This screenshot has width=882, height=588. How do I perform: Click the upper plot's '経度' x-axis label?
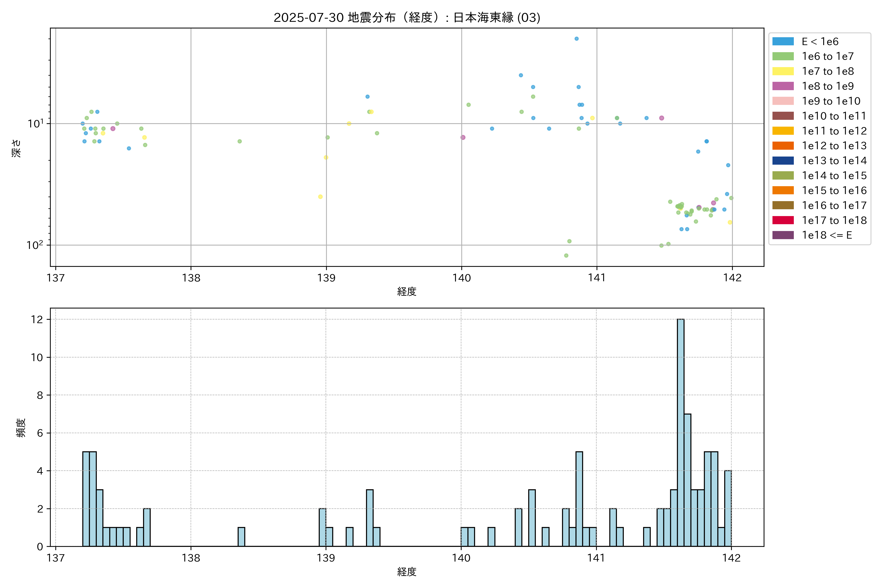pyautogui.click(x=406, y=291)
